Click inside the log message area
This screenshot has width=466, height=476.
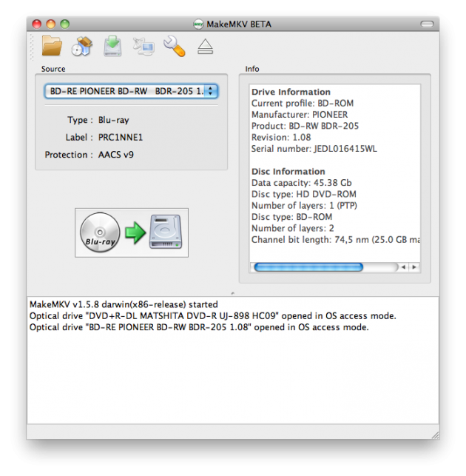(232, 370)
